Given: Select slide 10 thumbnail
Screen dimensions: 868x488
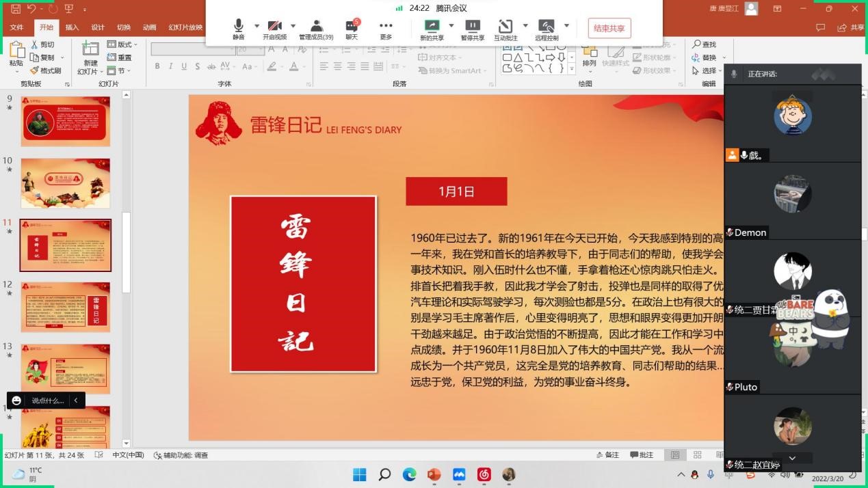Looking at the screenshot, I should pyautogui.click(x=66, y=183).
